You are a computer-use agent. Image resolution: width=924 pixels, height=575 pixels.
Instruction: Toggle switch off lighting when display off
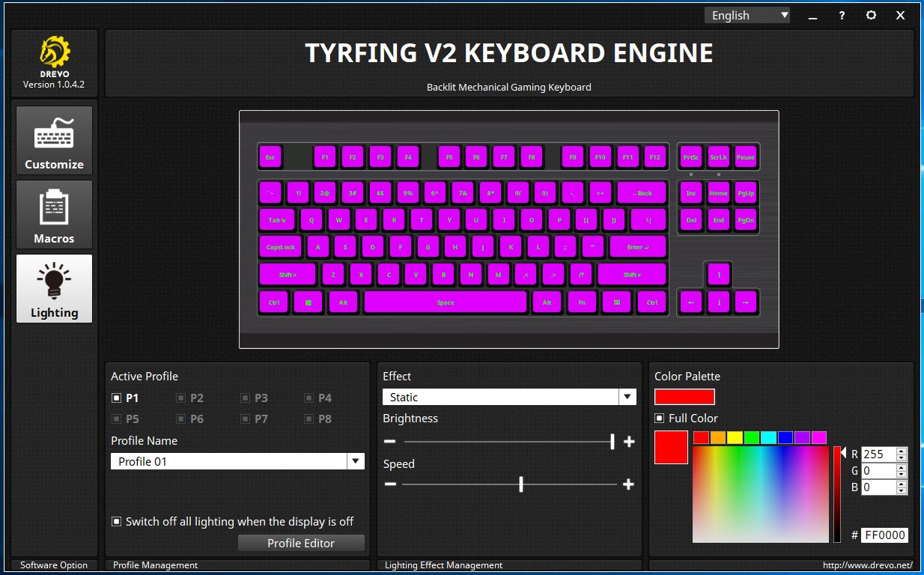(116, 521)
